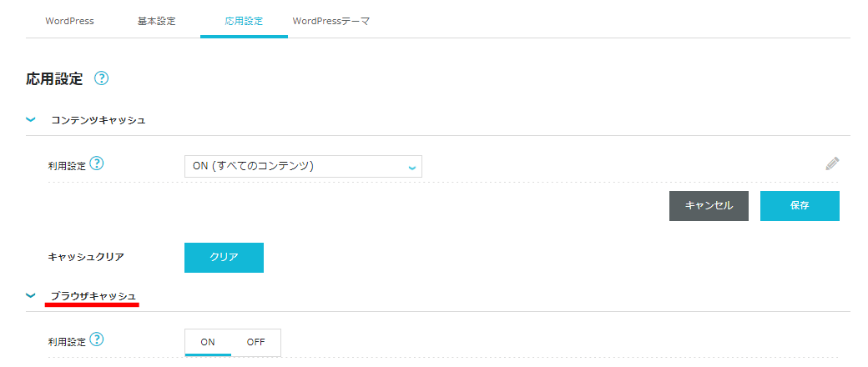Open help icon beside 応用設定 heading
The image size is (868, 367).
tap(101, 78)
